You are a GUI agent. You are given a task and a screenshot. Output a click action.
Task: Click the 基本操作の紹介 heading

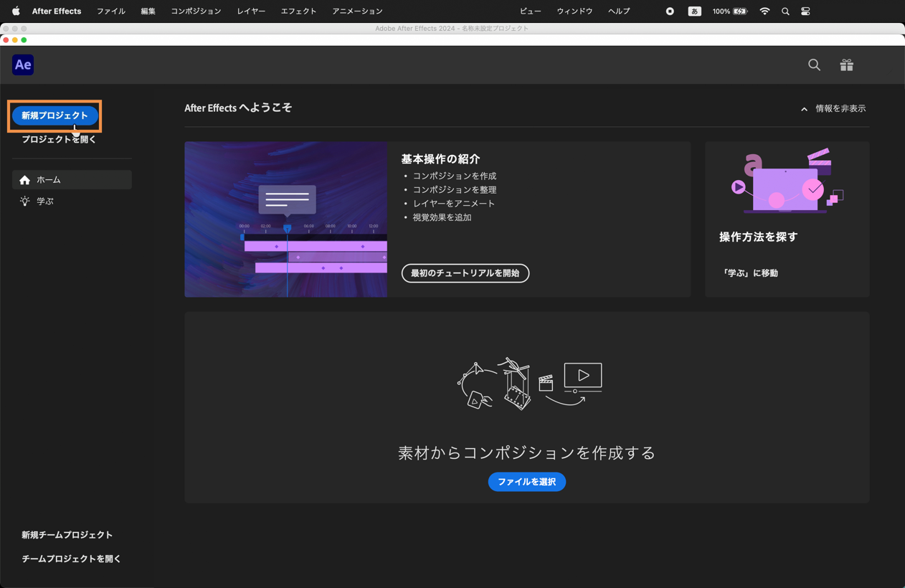click(x=440, y=159)
